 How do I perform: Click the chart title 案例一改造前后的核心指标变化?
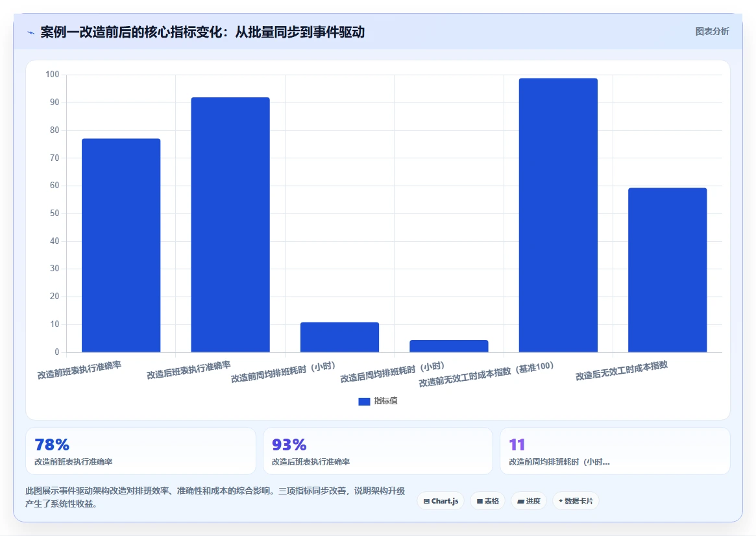(x=202, y=32)
